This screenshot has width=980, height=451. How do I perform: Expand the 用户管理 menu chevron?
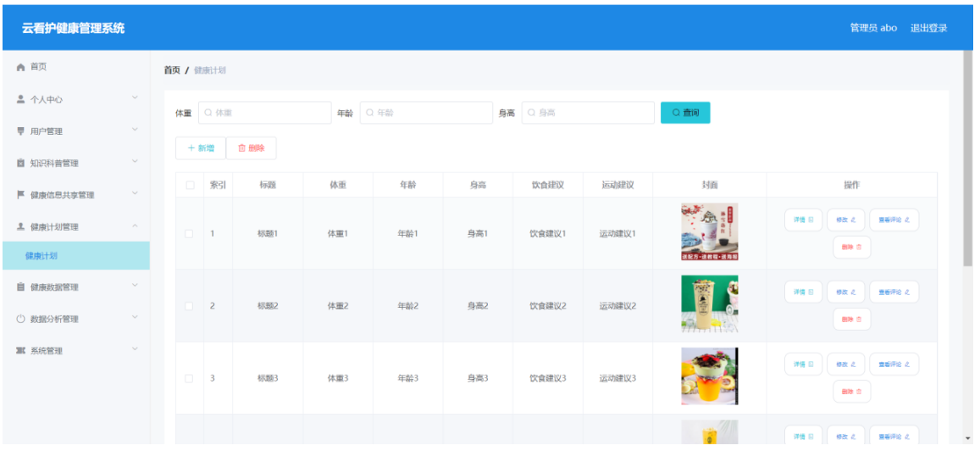click(x=135, y=130)
